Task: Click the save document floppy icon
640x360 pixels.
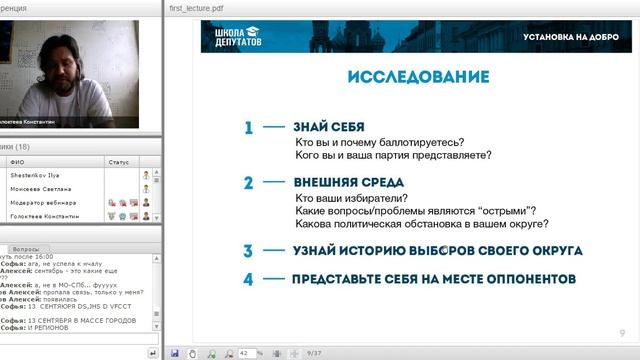Action: pos(175,353)
